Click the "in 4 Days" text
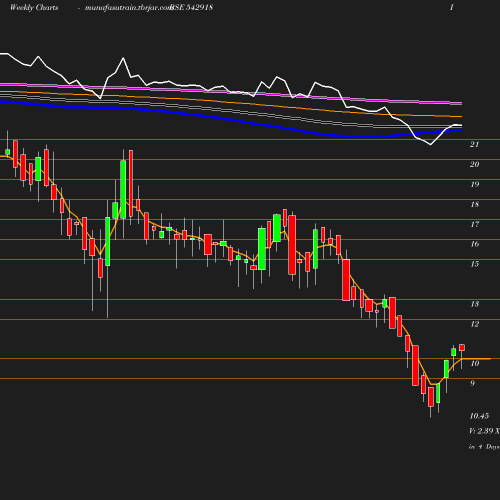This screenshot has width=500, height=500. click(484, 447)
